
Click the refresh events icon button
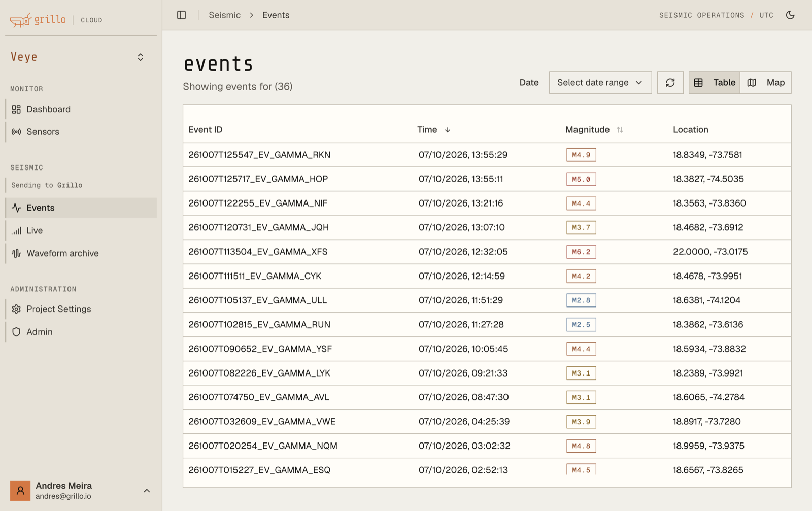[670, 83]
